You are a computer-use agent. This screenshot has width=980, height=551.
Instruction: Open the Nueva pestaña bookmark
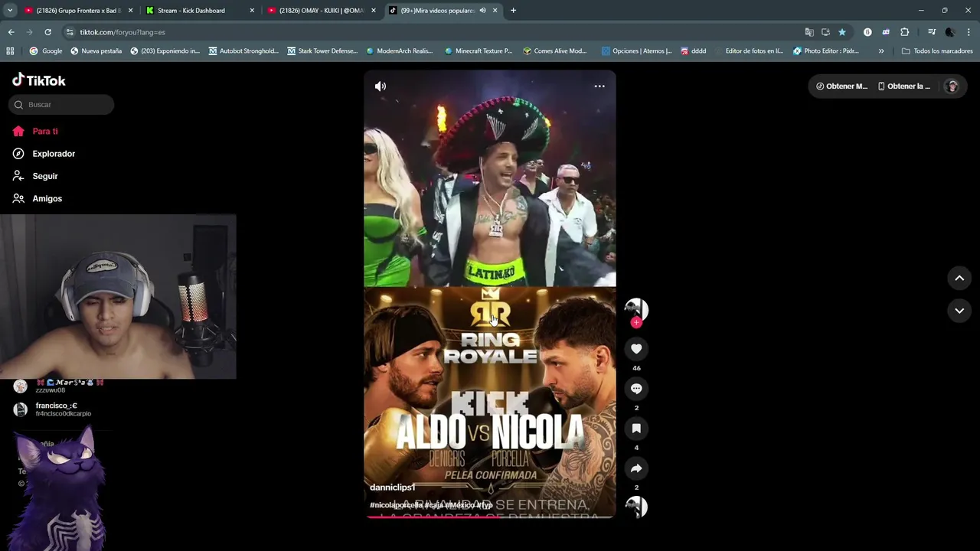click(x=96, y=51)
